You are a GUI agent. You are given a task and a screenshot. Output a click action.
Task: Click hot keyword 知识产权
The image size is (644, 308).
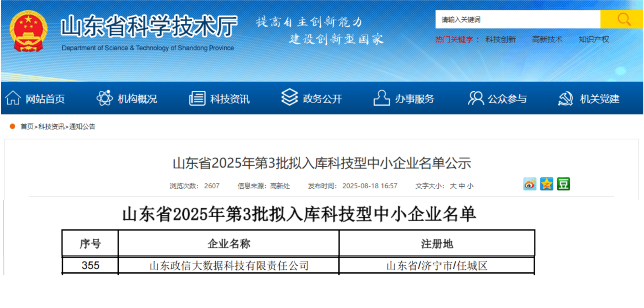[x=594, y=40]
